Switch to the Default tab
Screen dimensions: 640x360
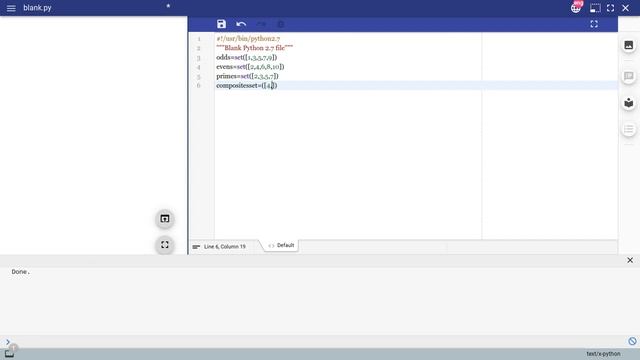(282, 245)
